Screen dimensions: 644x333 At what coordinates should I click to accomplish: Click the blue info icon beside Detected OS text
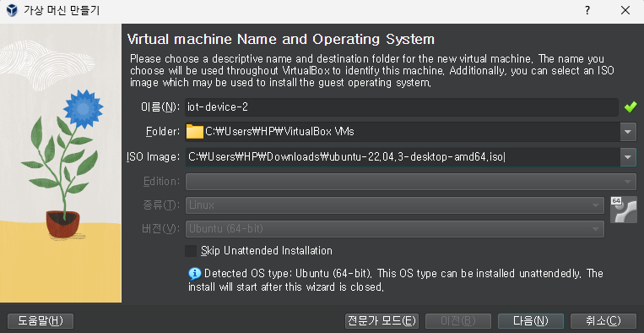pyautogui.click(x=195, y=273)
